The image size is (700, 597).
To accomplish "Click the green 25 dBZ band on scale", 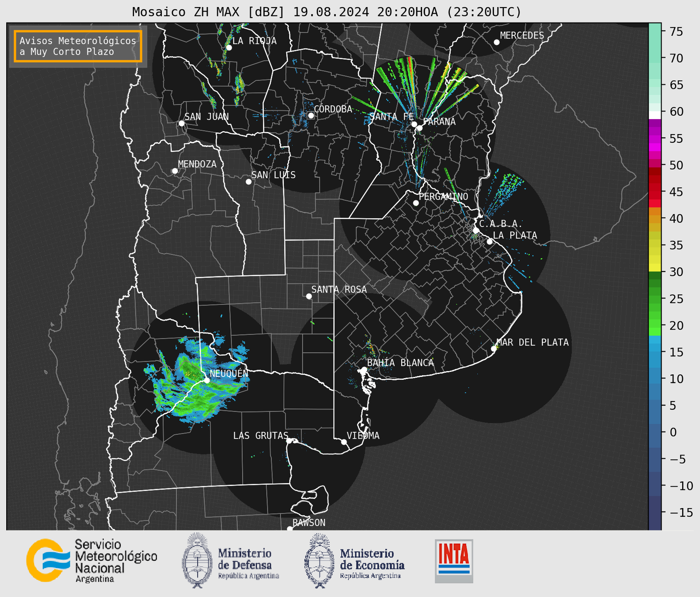I will 654,299.
